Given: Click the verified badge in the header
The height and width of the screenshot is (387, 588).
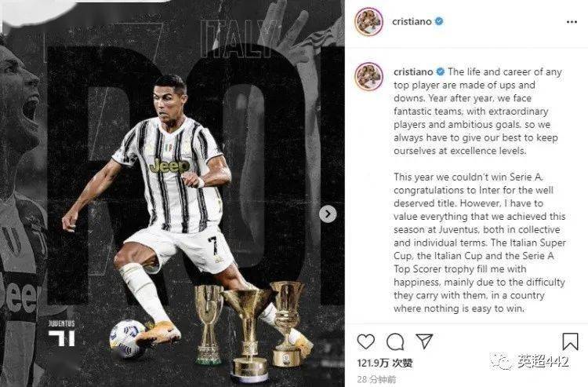Looking at the screenshot, I should coord(439,21).
